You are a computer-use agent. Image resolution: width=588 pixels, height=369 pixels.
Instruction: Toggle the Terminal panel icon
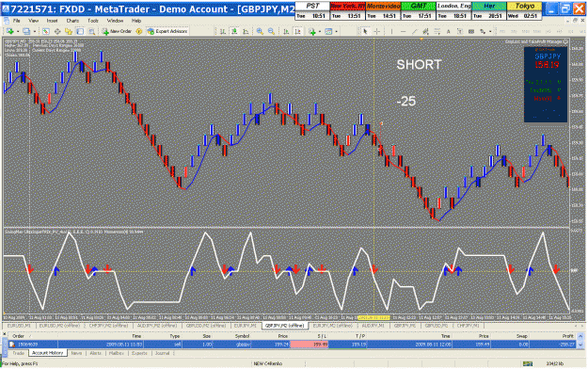(x=80, y=31)
